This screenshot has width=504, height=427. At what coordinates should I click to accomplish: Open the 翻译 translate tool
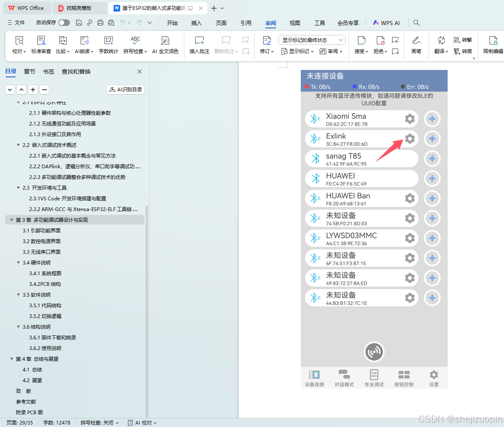[439, 44]
